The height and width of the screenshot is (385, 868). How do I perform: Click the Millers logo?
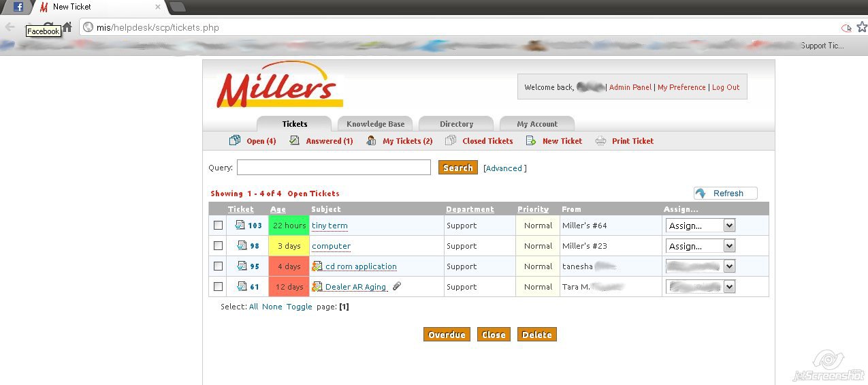279,84
